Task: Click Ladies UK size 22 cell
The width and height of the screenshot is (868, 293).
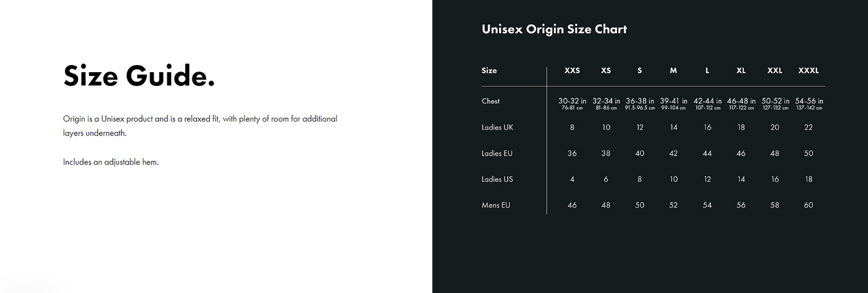Action: [x=809, y=128]
